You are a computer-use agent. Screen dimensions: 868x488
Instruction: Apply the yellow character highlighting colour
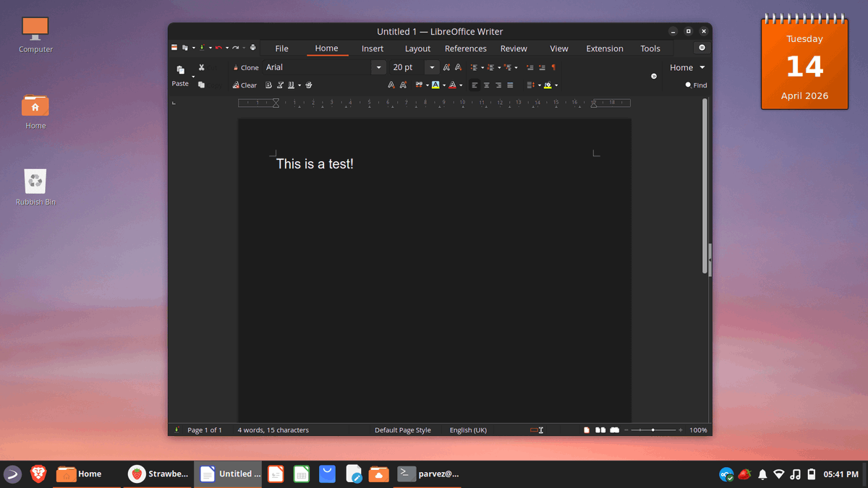pos(435,85)
